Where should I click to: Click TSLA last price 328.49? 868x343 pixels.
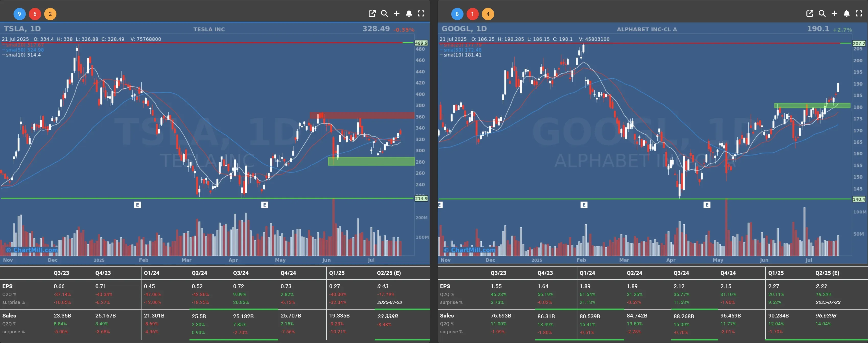(376, 29)
